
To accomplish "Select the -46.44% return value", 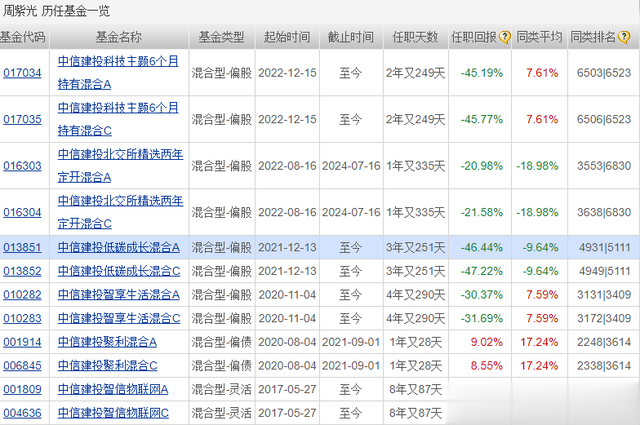I will 482,247.
